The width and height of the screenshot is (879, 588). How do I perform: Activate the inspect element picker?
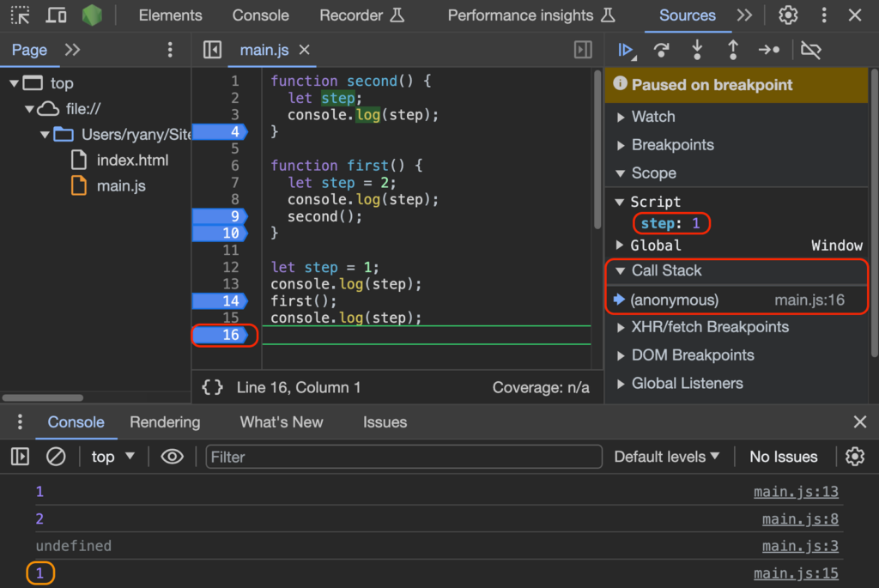pyautogui.click(x=19, y=15)
